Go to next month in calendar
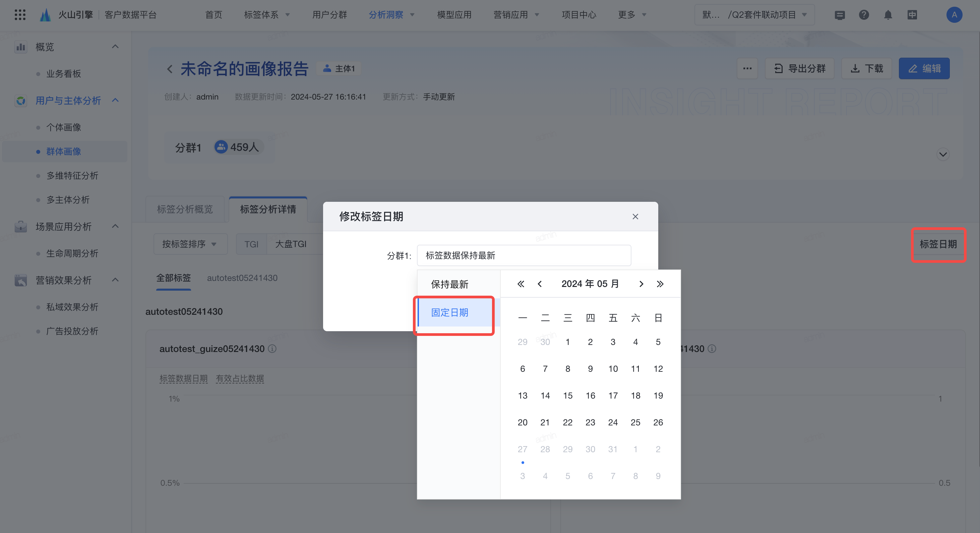This screenshot has height=533, width=980. pos(641,284)
